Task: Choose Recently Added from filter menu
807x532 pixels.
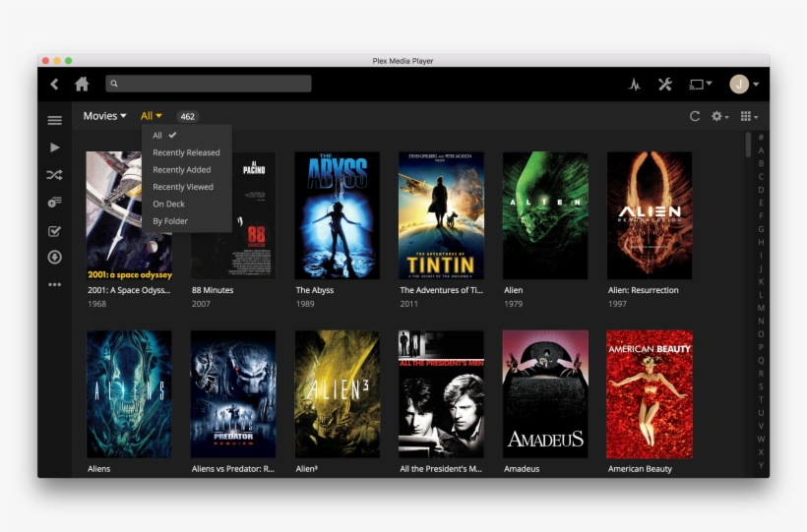Action: coord(181,170)
